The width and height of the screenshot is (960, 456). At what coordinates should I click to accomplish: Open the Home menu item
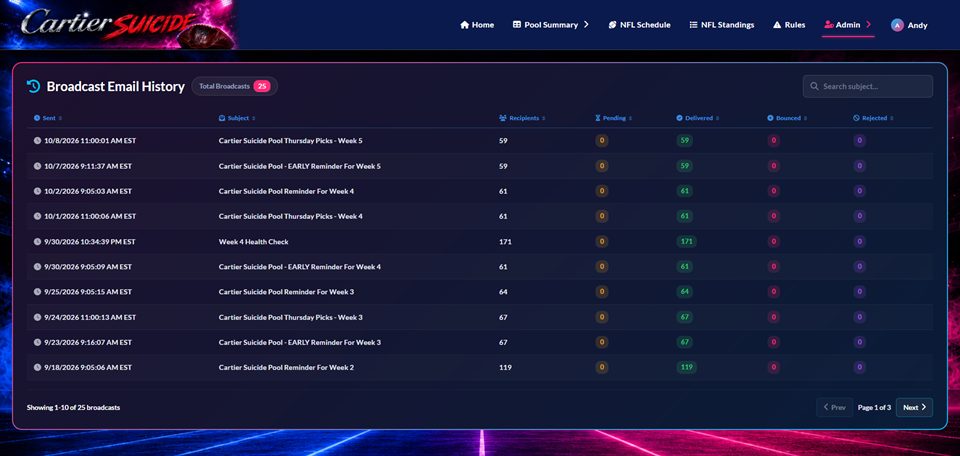[477, 25]
